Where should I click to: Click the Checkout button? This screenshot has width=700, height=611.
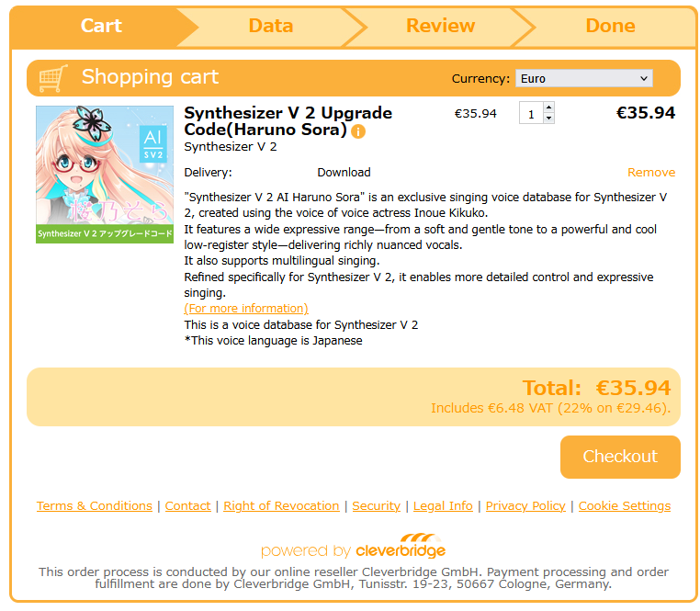(x=620, y=457)
